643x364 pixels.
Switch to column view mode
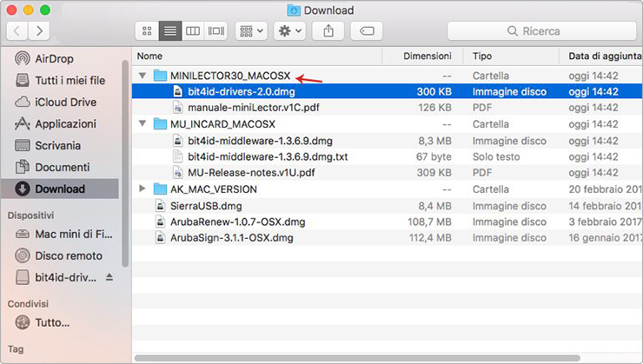(x=193, y=31)
